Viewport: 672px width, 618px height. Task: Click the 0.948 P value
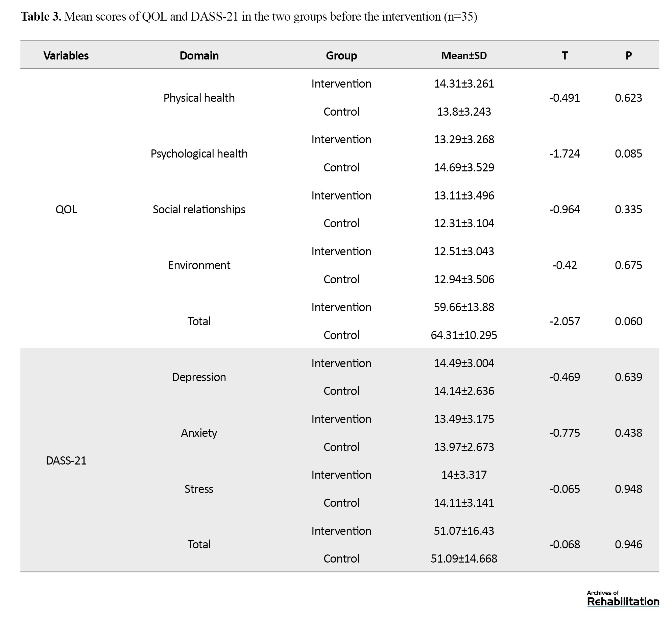pyautogui.click(x=628, y=489)
